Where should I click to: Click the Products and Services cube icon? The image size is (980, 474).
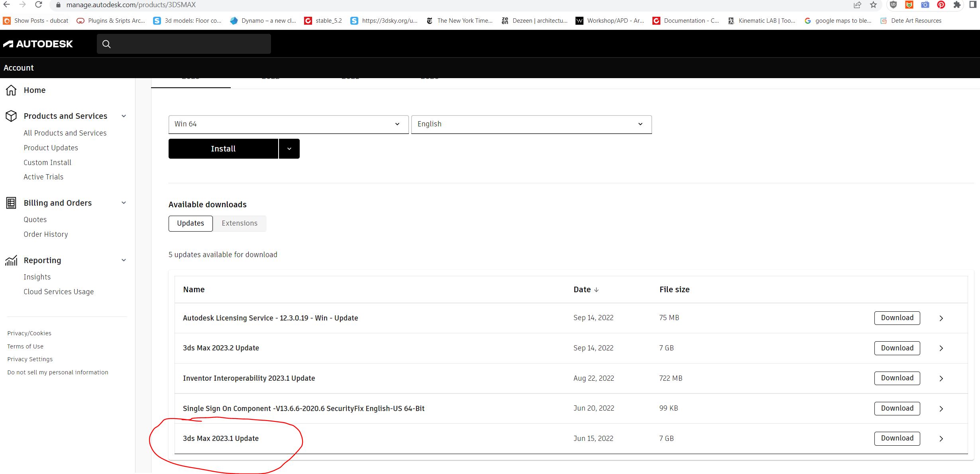coord(11,116)
